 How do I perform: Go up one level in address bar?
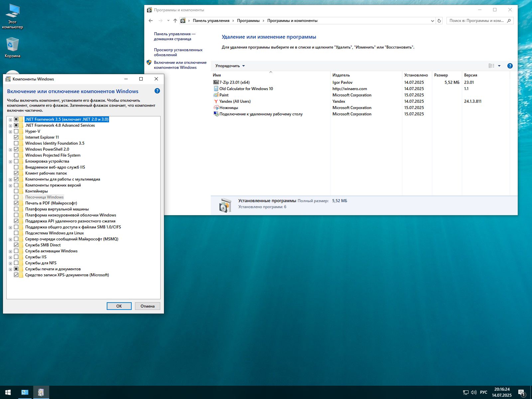click(x=175, y=21)
